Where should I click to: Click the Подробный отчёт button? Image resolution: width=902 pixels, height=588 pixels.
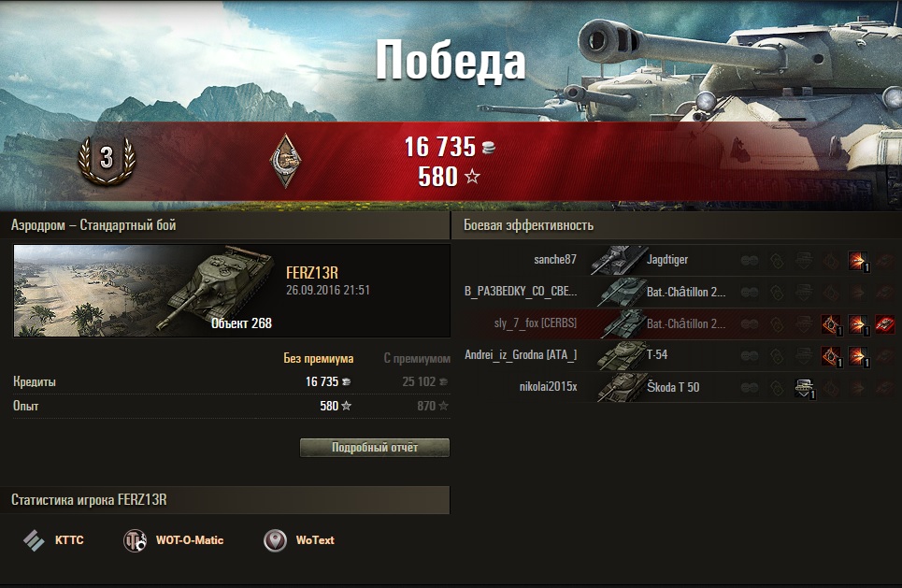tap(375, 448)
